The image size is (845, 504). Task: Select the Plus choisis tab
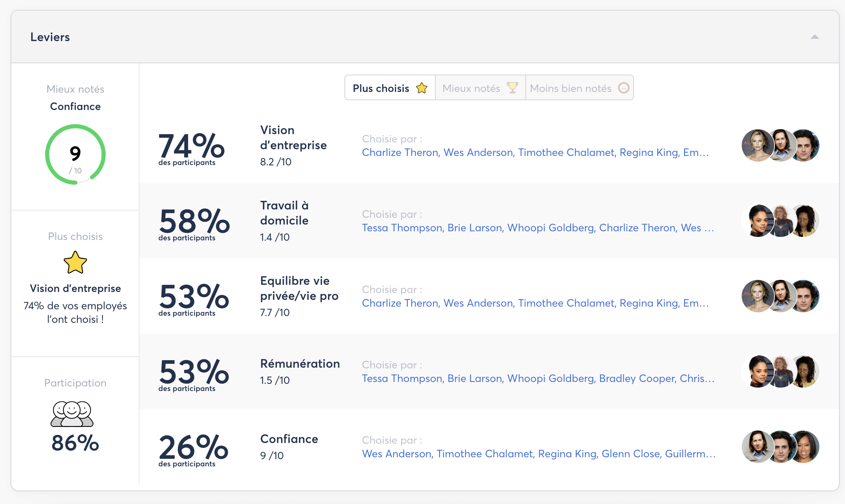click(x=390, y=88)
